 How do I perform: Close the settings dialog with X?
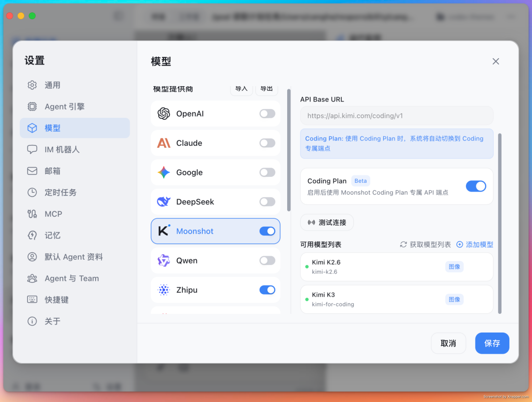point(496,62)
